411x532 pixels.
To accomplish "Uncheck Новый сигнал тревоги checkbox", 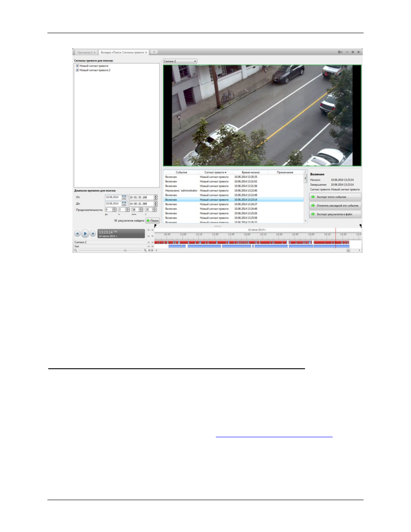I will point(77,66).
